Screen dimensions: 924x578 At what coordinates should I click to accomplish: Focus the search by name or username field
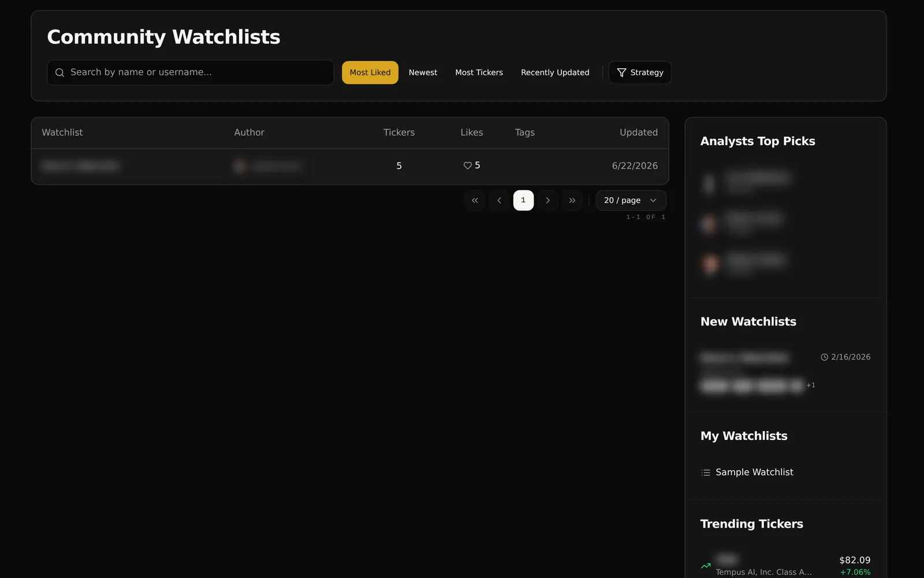(x=191, y=73)
